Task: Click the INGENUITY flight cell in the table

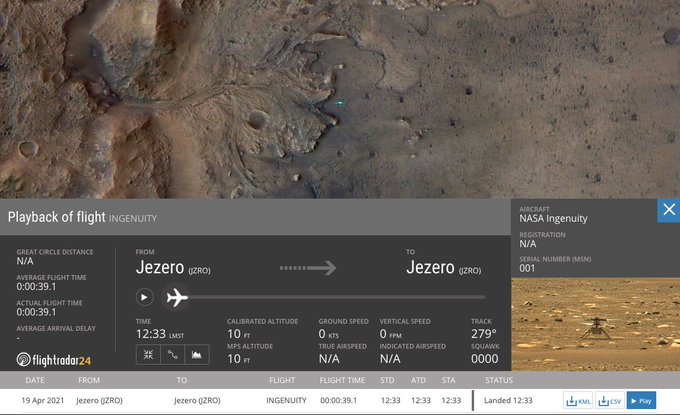Action: coord(286,401)
